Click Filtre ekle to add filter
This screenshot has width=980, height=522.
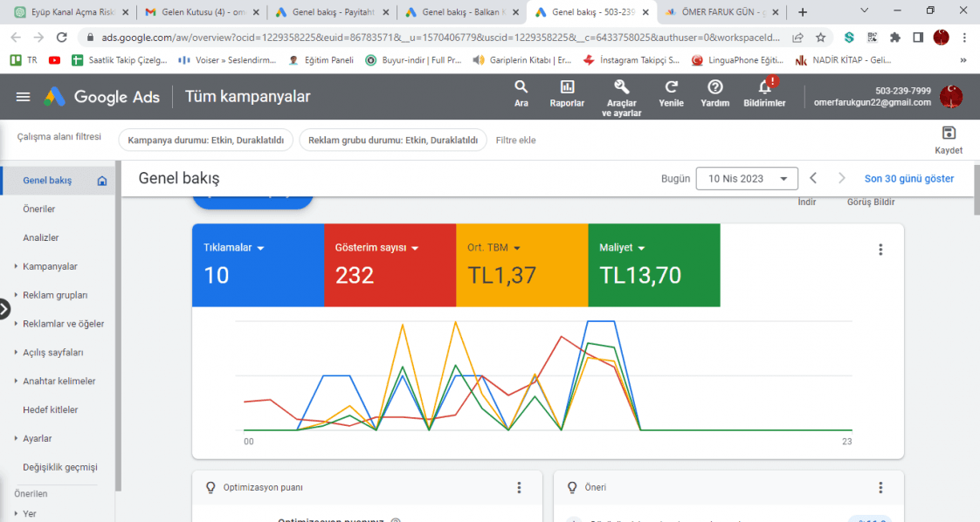point(515,141)
